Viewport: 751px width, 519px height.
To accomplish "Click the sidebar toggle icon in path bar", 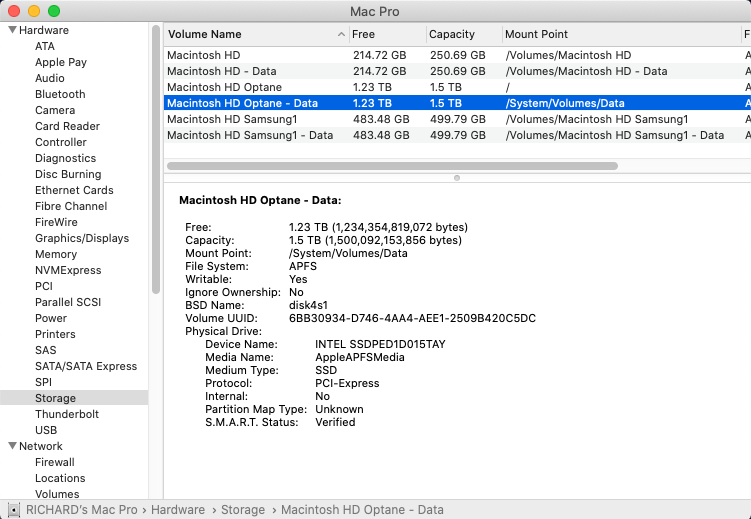I will point(14,510).
